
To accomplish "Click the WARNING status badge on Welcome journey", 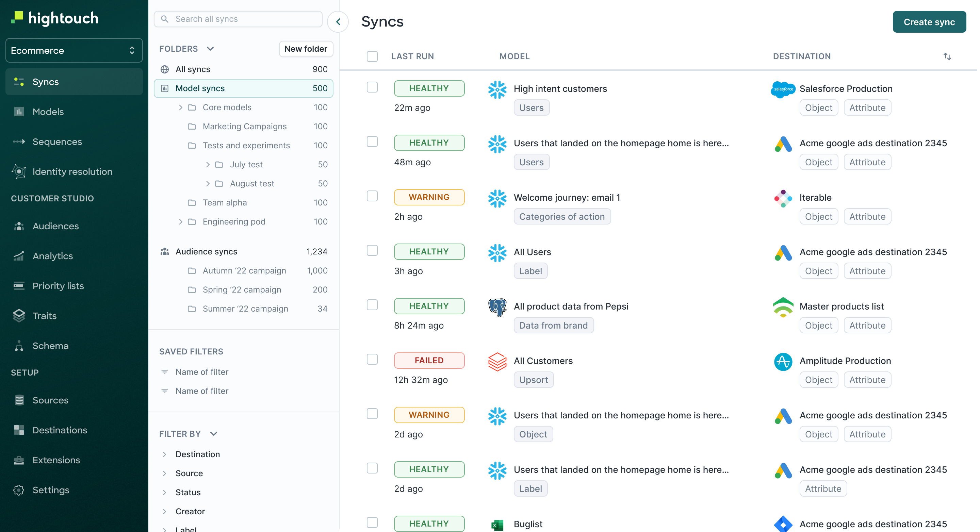I will pos(429,197).
